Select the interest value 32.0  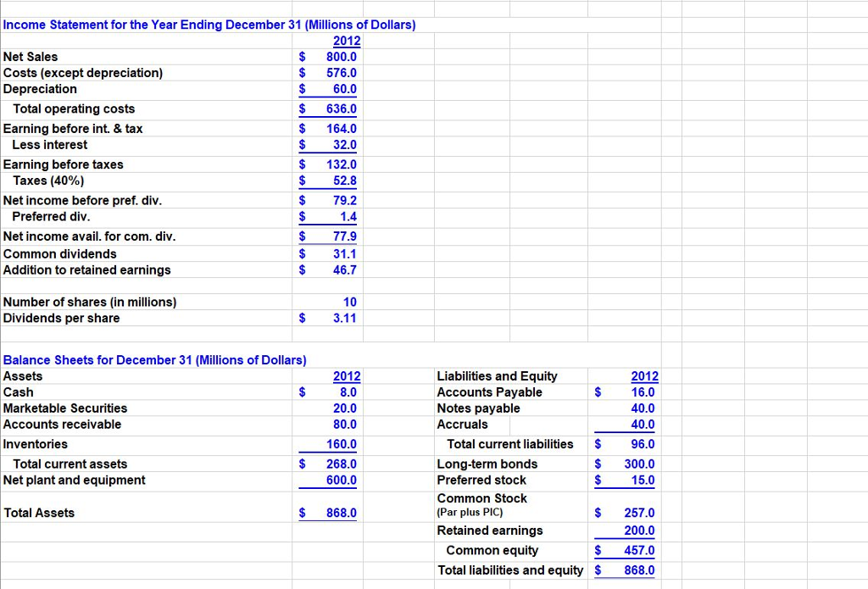344,144
